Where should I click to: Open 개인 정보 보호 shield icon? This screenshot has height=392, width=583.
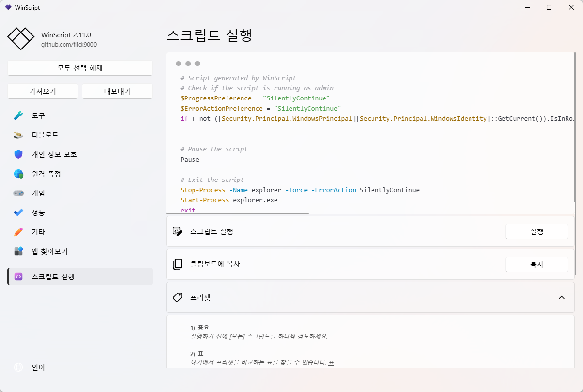pyautogui.click(x=18, y=154)
